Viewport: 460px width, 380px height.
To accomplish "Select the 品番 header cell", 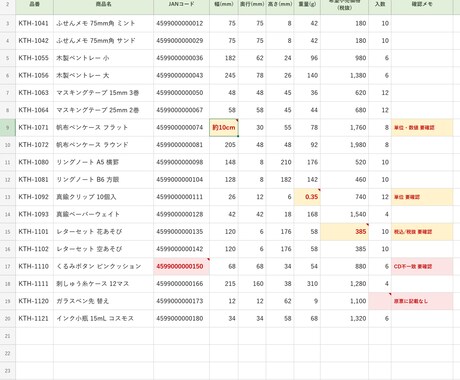I will pos(34,6).
